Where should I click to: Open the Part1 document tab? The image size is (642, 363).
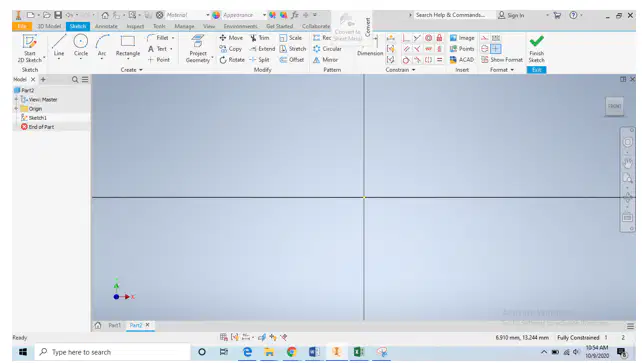(x=115, y=325)
